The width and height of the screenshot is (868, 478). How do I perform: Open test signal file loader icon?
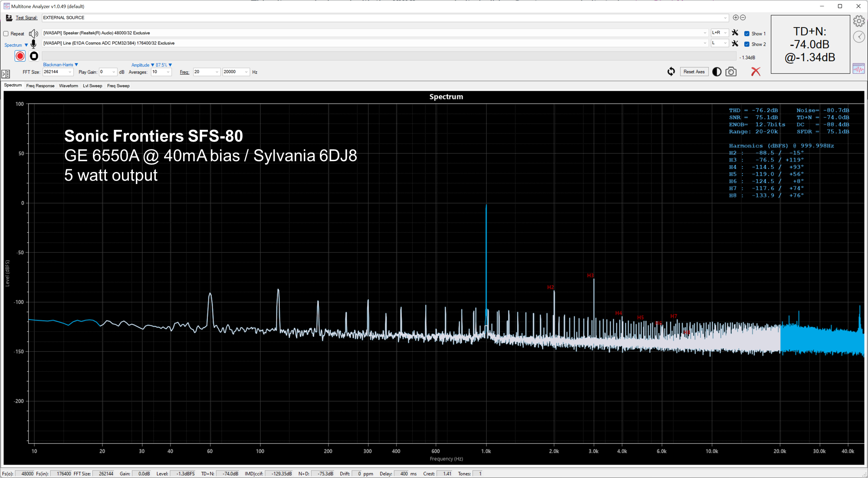[9, 18]
